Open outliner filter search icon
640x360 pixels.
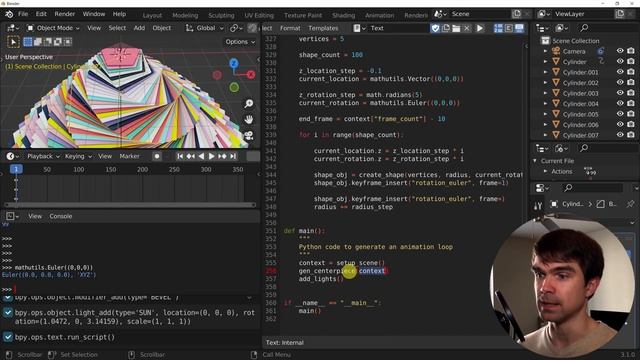pyautogui.click(x=584, y=28)
